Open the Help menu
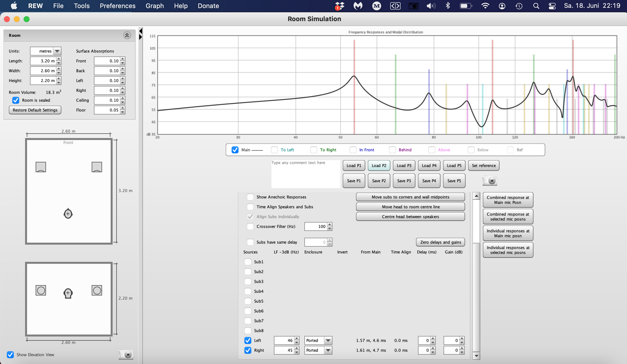Image resolution: width=627 pixels, height=364 pixels. tap(181, 6)
